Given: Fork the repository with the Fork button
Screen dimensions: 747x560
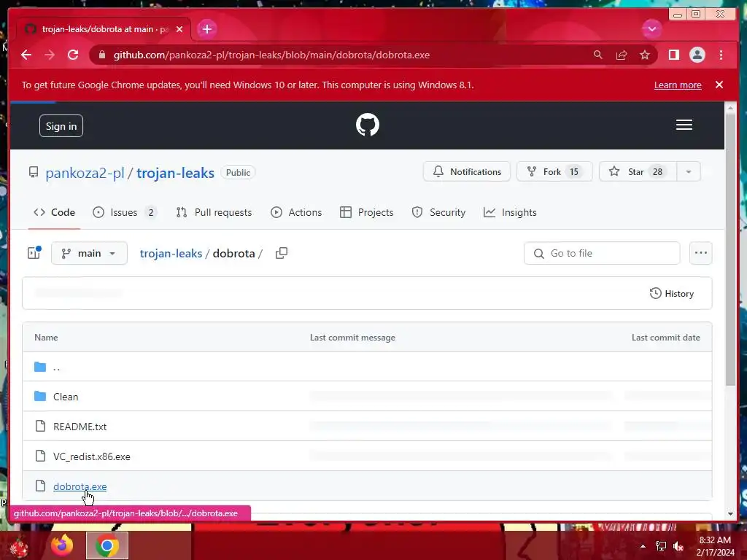Looking at the screenshot, I should coord(554,171).
